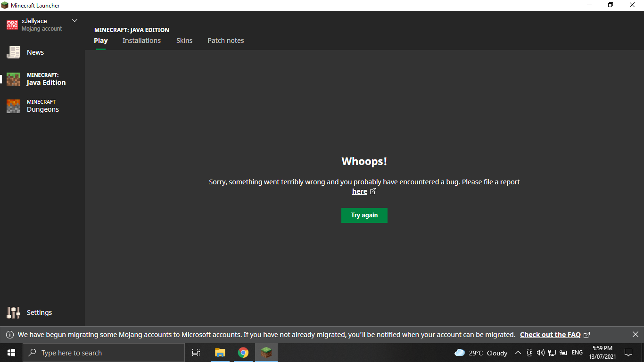Viewport: 644px width, 362px height.
Task: Click the ENG language indicator
Action: (577, 353)
